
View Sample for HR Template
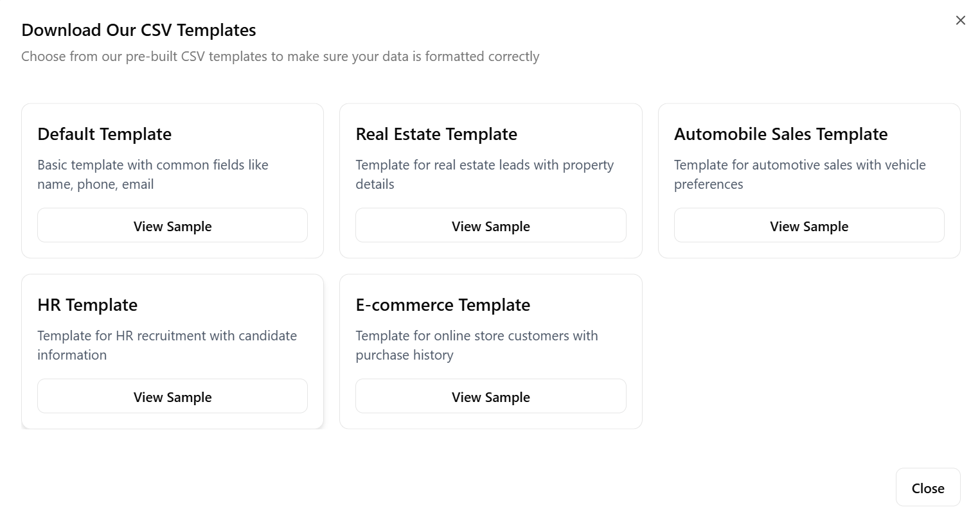(172, 396)
